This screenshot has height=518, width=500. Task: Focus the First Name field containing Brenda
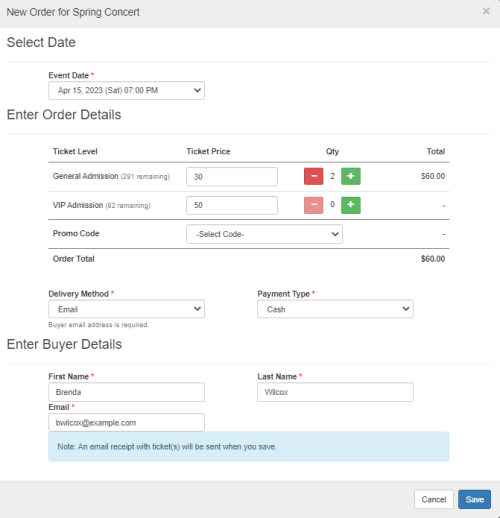click(126, 392)
